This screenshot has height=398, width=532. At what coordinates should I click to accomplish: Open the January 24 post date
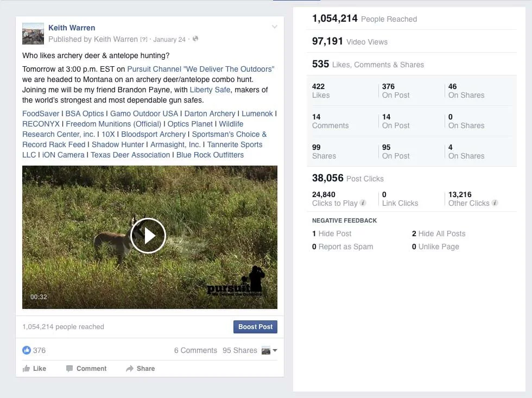tap(169, 39)
